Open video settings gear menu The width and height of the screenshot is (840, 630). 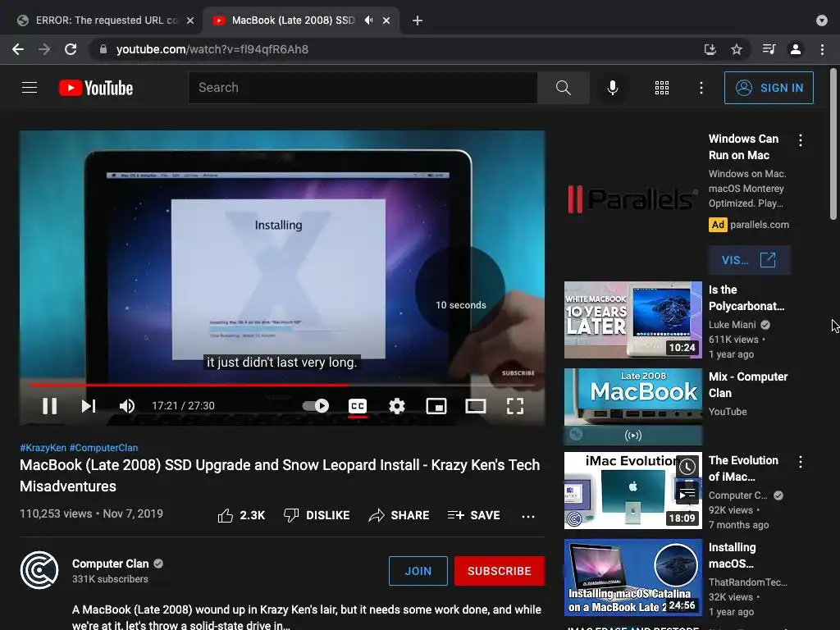(397, 406)
